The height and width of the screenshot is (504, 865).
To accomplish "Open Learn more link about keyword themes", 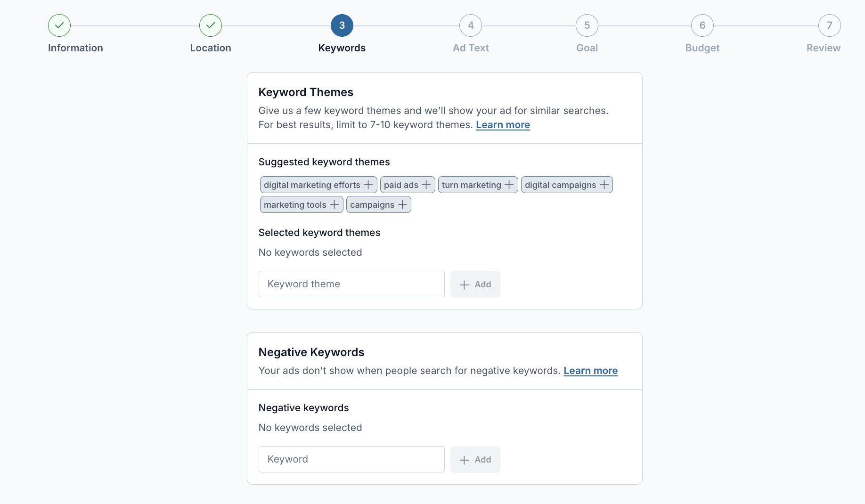I will pyautogui.click(x=503, y=125).
